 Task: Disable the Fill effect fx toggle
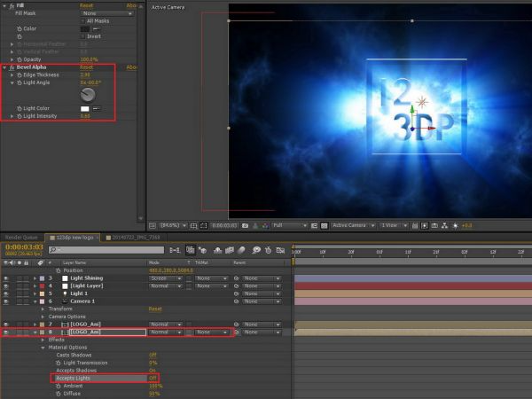(12, 6)
